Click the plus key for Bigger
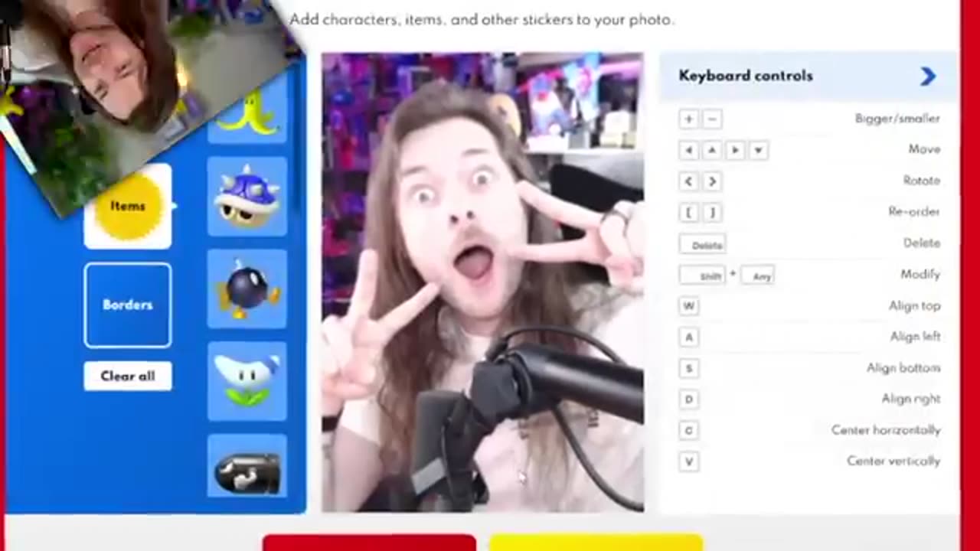Image resolution: width=980 pixels, height=551 pixels. click(x=688, y=119)
